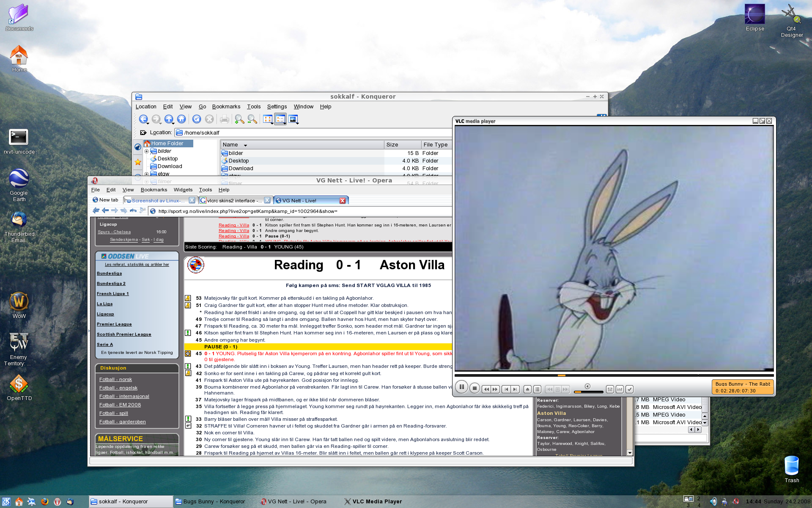Expand the etqw folder tree node
Viewport: 812px width, 508px height.
147,174
